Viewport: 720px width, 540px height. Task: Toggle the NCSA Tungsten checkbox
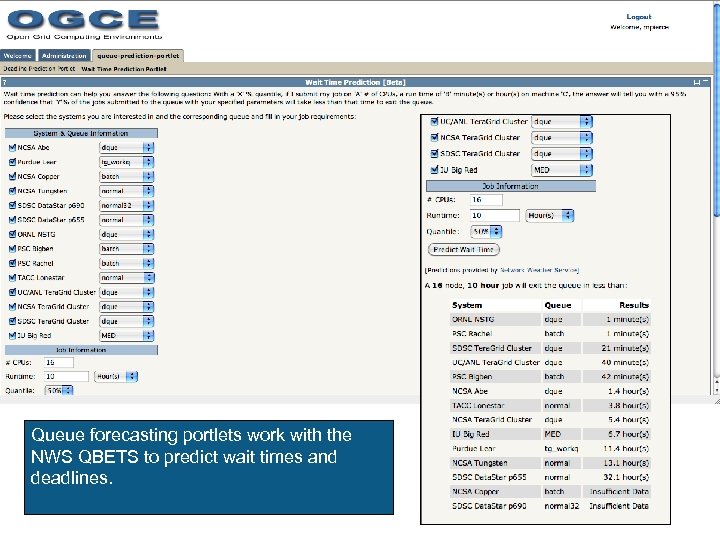[x=12, y=191]
